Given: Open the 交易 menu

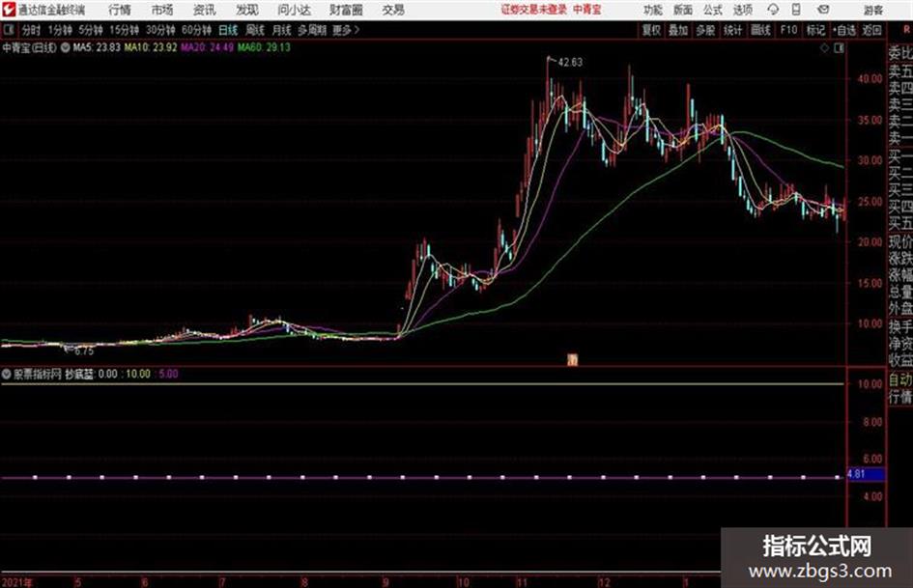Looking at the screenshot, I should (x=393, y=10).
